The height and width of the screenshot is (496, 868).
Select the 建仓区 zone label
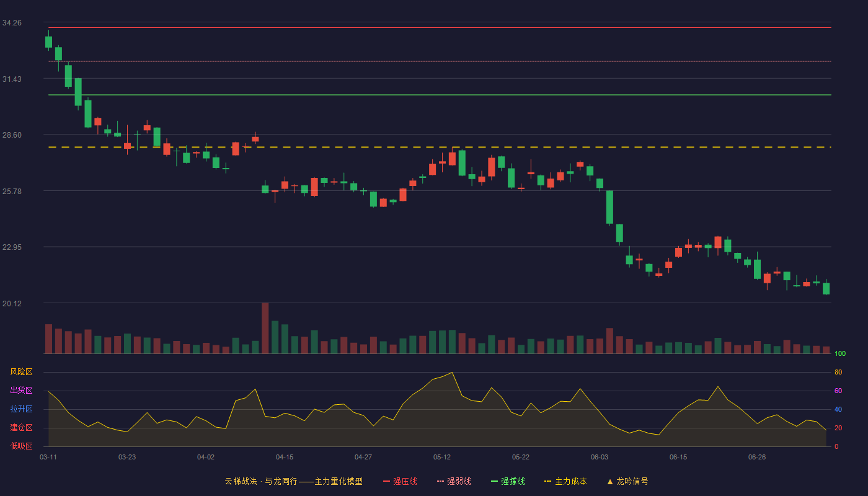click(x=21, y=428)
